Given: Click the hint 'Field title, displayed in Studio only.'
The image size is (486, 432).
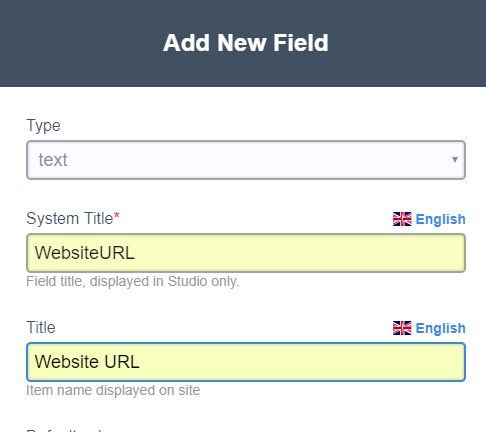Looking at the screenshot, I should pos(133,281).
